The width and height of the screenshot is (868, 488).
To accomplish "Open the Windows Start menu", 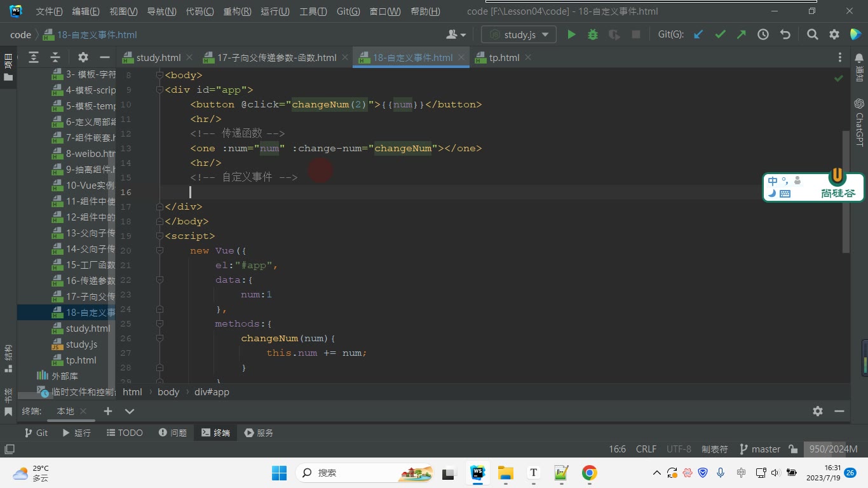I will (280, 473).
